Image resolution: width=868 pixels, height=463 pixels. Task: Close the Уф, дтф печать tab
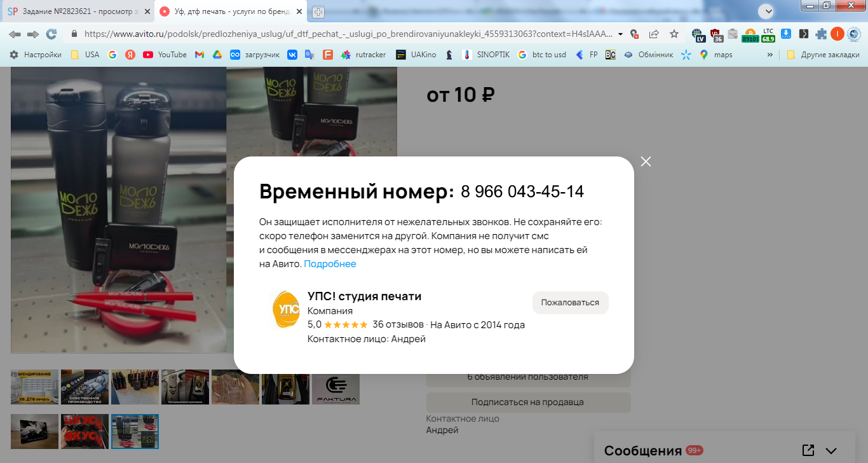click(299, 11)
